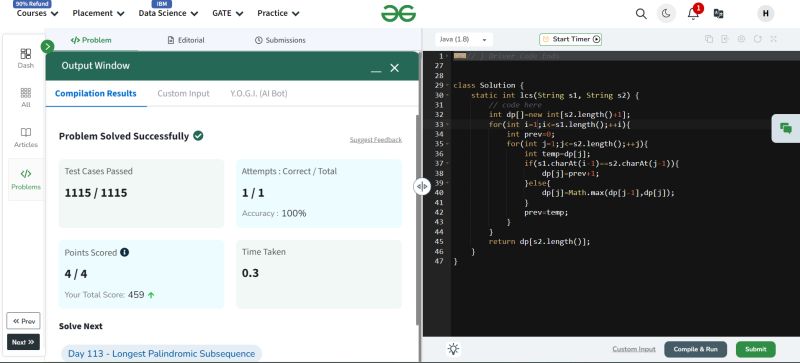Click the GeeksforGeeks logo
This screenshot has width=800, height=363.
398,13
